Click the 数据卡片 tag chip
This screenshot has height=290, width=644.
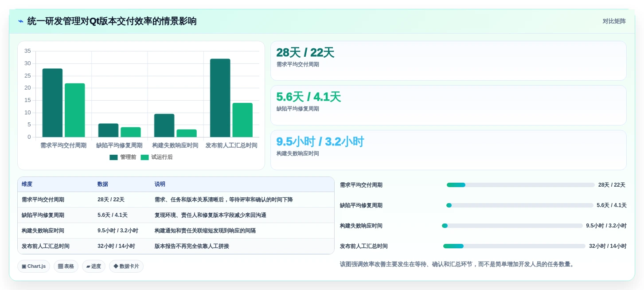pyautogui.click(x=126, y=266)
